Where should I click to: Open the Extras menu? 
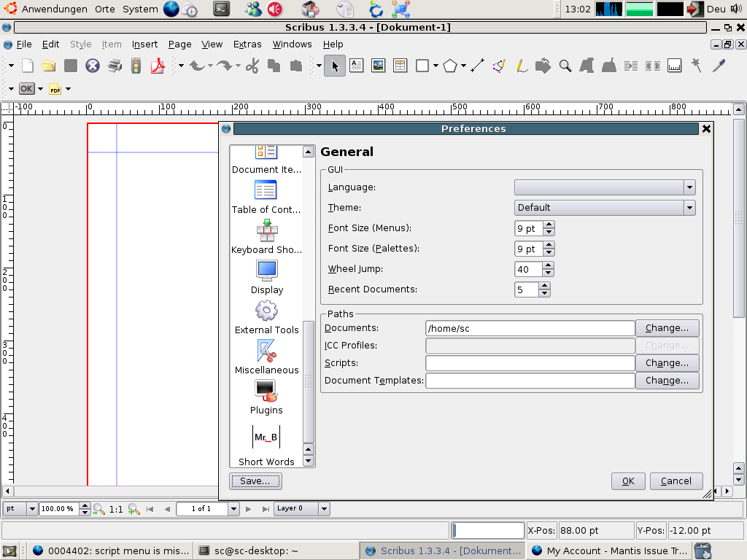247,44
